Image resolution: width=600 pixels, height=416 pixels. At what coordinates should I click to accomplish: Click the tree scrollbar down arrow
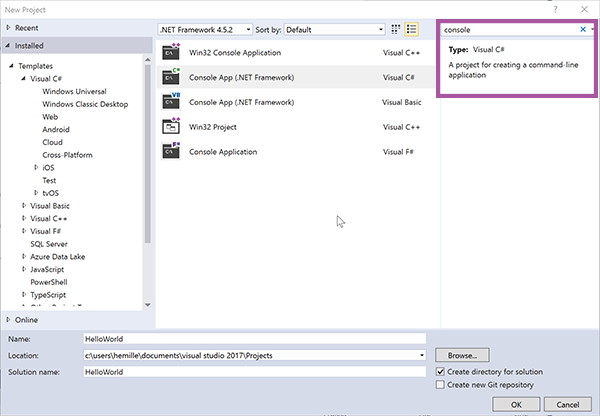point(148,305)
